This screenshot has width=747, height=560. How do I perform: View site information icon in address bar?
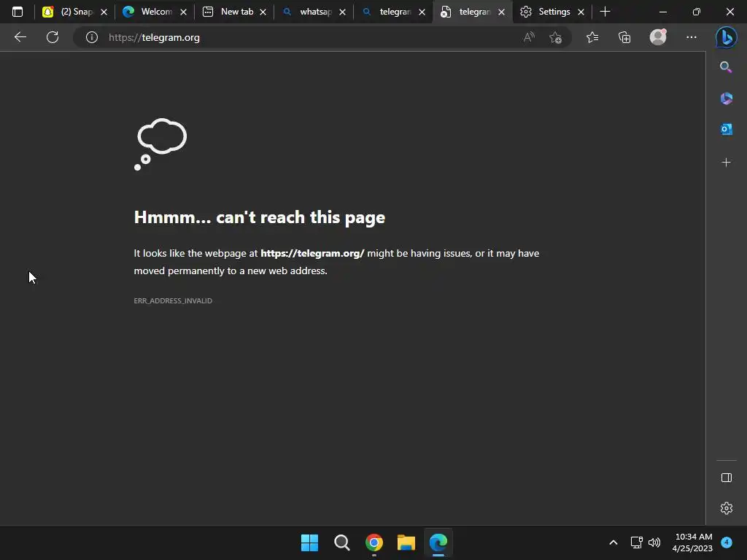[92, 37]
